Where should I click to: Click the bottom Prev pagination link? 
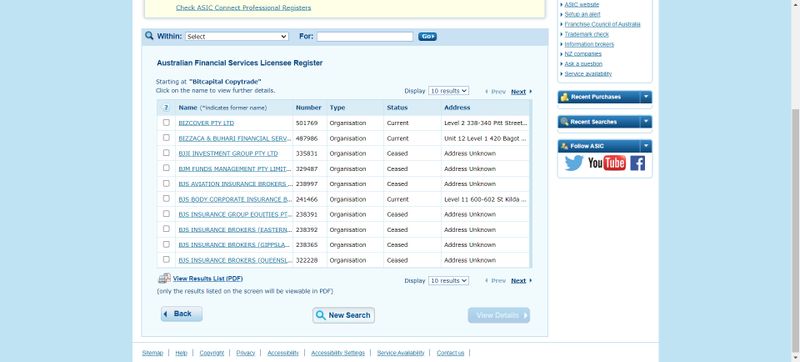(498, 280)
